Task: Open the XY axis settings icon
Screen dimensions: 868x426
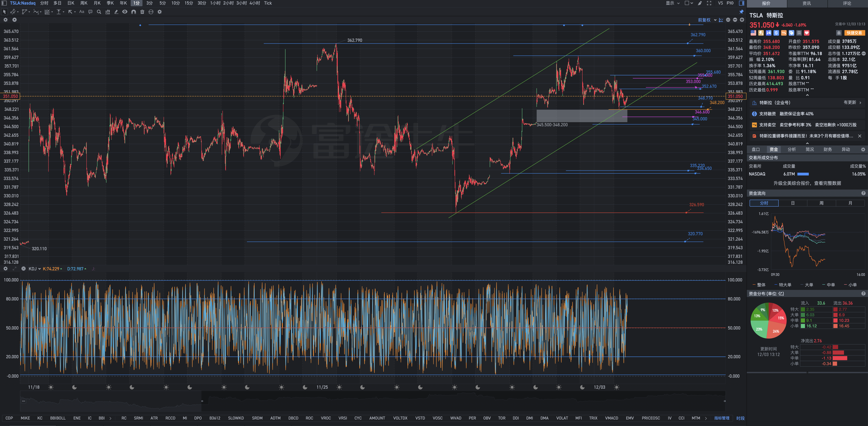Action: pyautogui.click(x=721, y=20)
